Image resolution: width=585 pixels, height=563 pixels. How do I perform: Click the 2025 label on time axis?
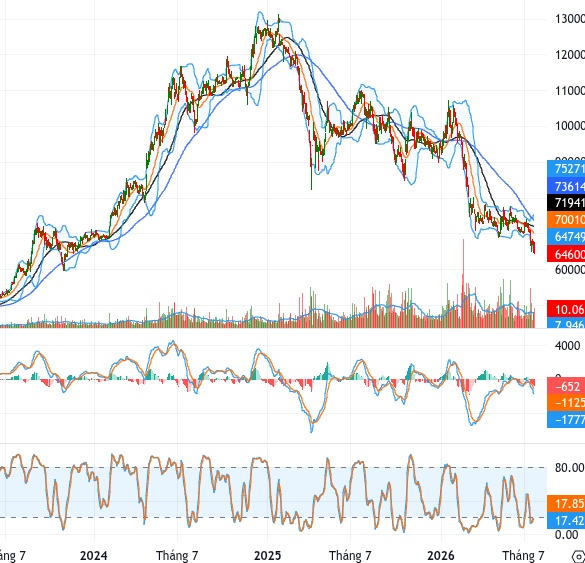[268, 556]
